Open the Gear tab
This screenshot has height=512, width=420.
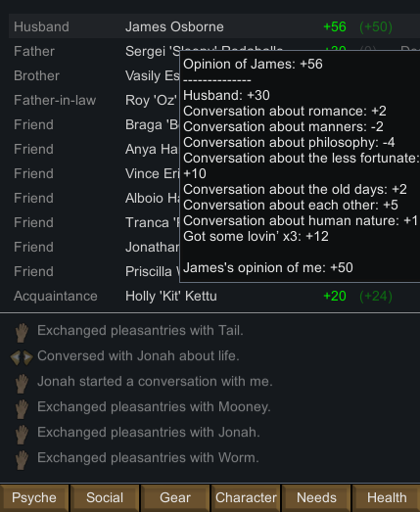point(175,498)
